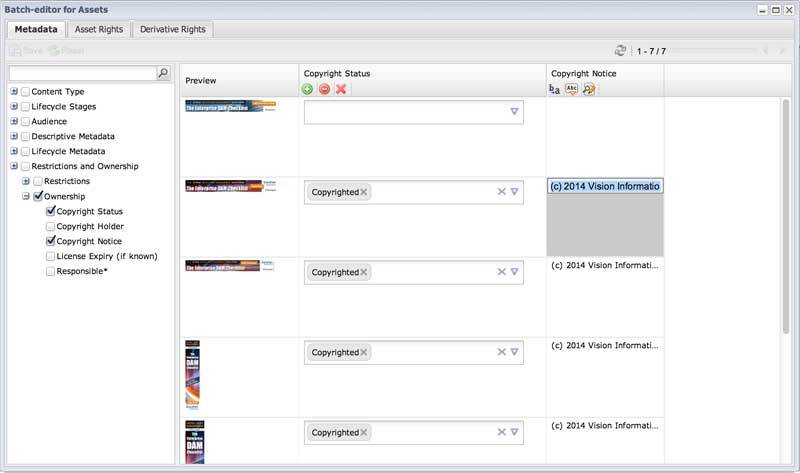The image size is (800, 473).
Task: Switch to the Asset Rights tab
Action: coord(99,30)
